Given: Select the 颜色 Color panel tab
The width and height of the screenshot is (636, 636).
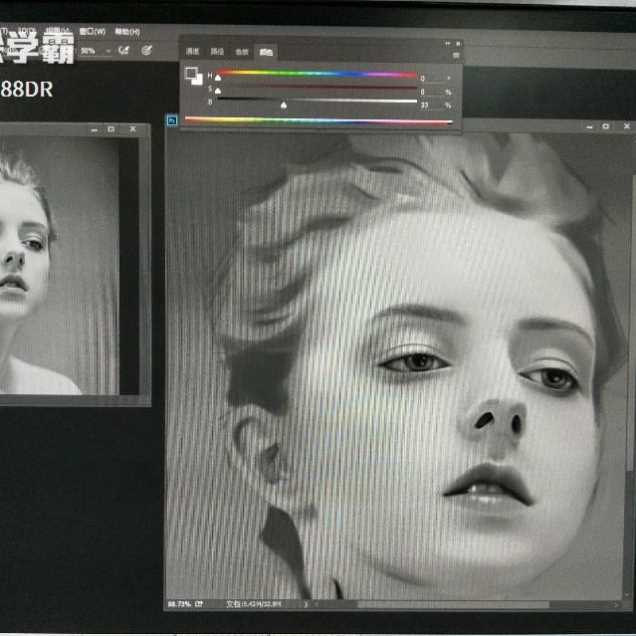Looking at the screenshot, I should pos(266,52).
